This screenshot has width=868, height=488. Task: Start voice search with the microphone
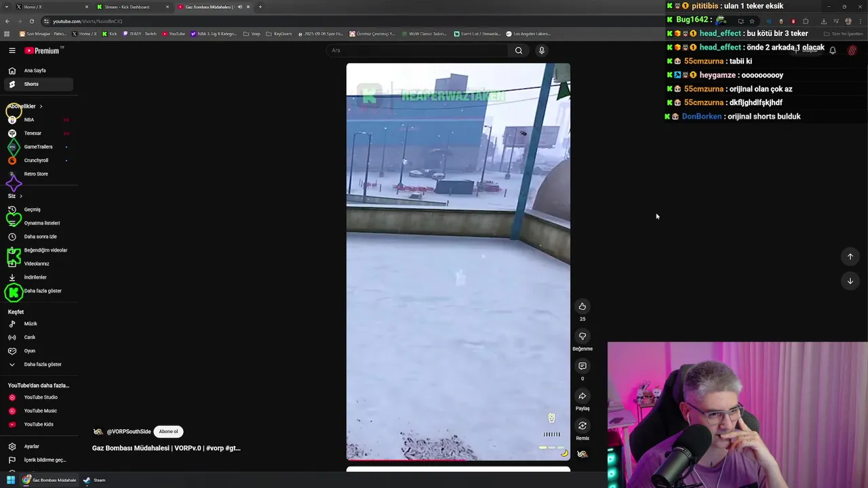(x=541, y=50)
